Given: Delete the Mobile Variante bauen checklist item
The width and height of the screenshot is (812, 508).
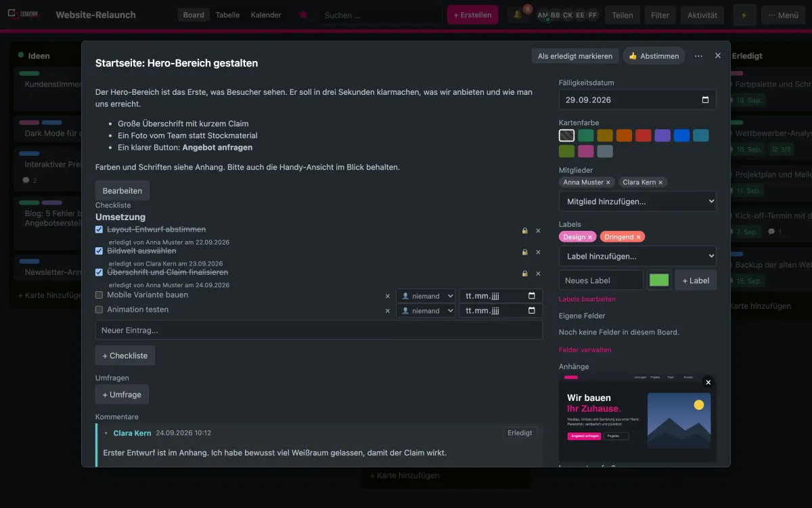Looking at the screenshot, I should pyautogui.click(x=388, y=296).
